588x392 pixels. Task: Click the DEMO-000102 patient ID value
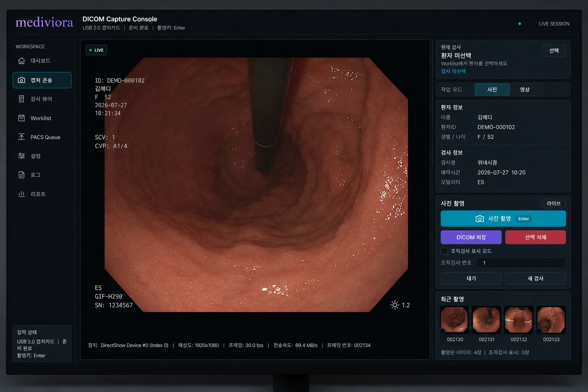496,127
